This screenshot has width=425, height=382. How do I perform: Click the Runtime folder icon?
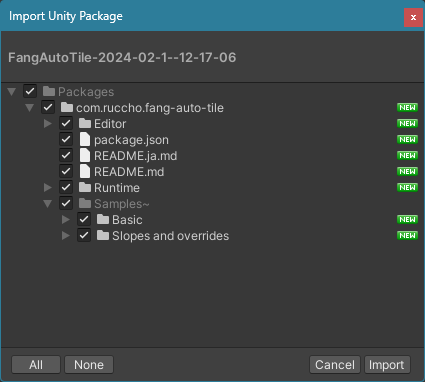[85, 187]
